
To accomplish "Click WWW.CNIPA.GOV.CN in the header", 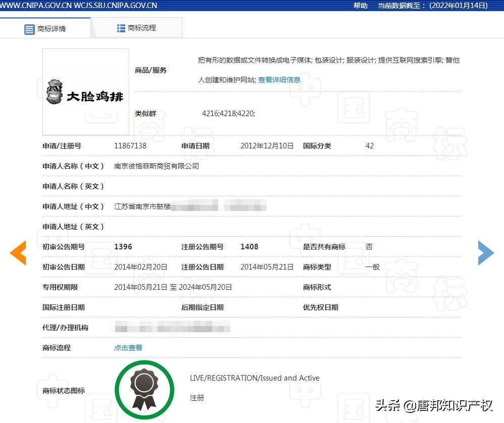I will [36, 6].
